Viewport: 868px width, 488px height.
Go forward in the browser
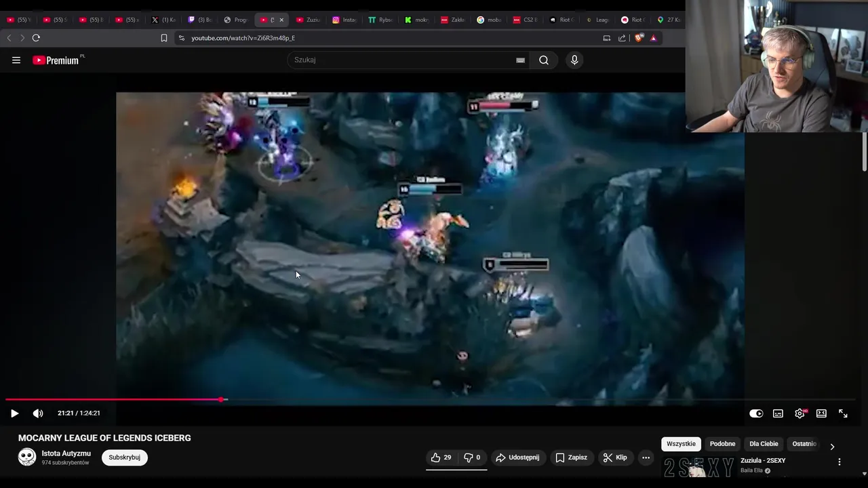22,38
